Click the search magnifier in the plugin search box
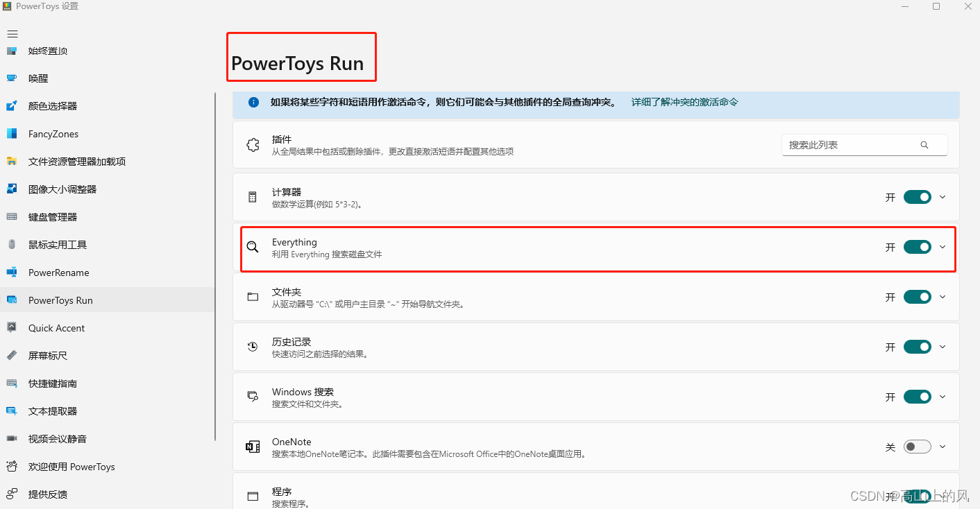Image resolution: width=980 pixels, height=509 pixels. point(924,145)
